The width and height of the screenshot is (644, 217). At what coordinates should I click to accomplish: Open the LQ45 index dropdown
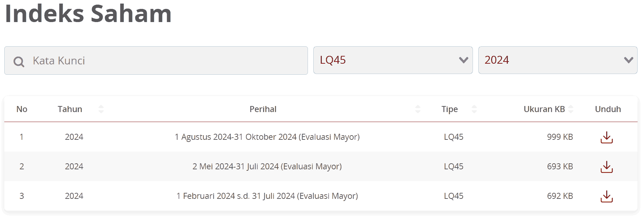pyautogui.click(x=393, y=60)
